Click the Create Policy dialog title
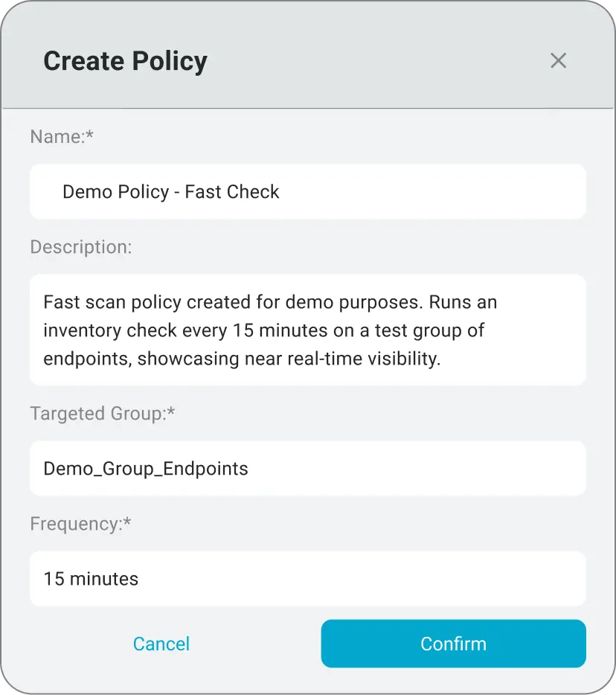 point(125,61)
